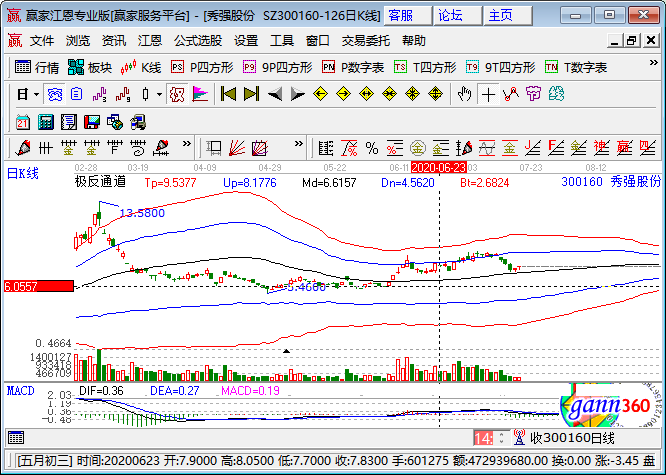Open T数字表 time table
Viewport: 666px width, 475px height.
coord(576,67)
